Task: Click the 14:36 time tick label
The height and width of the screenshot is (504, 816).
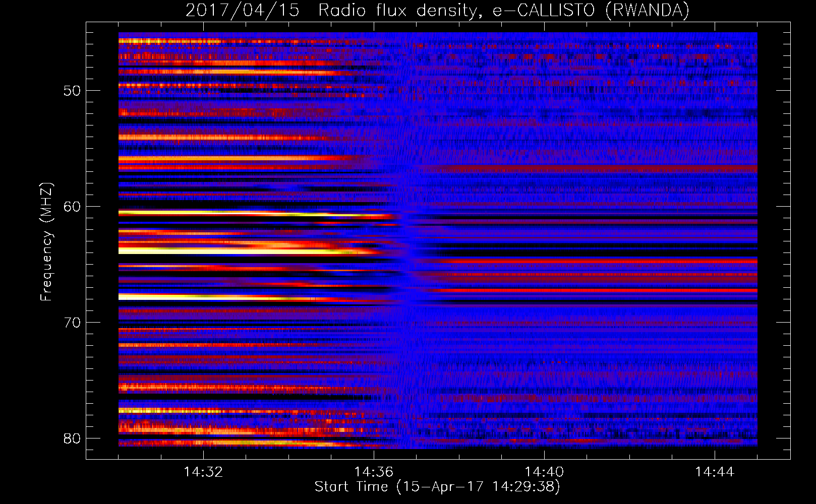Action: pyautogui.click(x=374, y=472)
